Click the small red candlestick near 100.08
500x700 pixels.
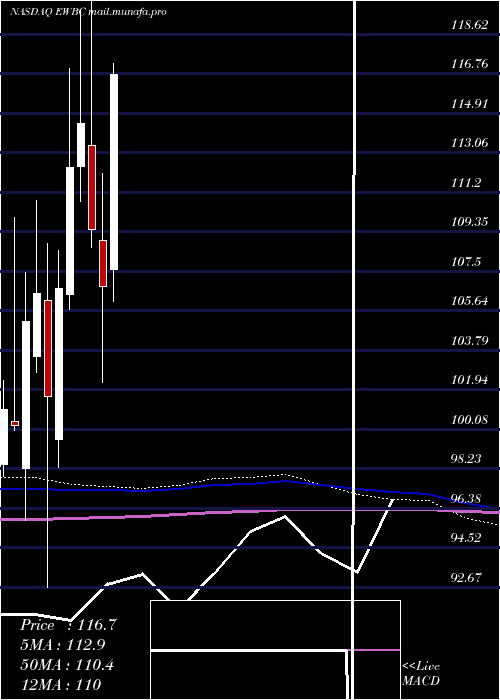[15, 423]
